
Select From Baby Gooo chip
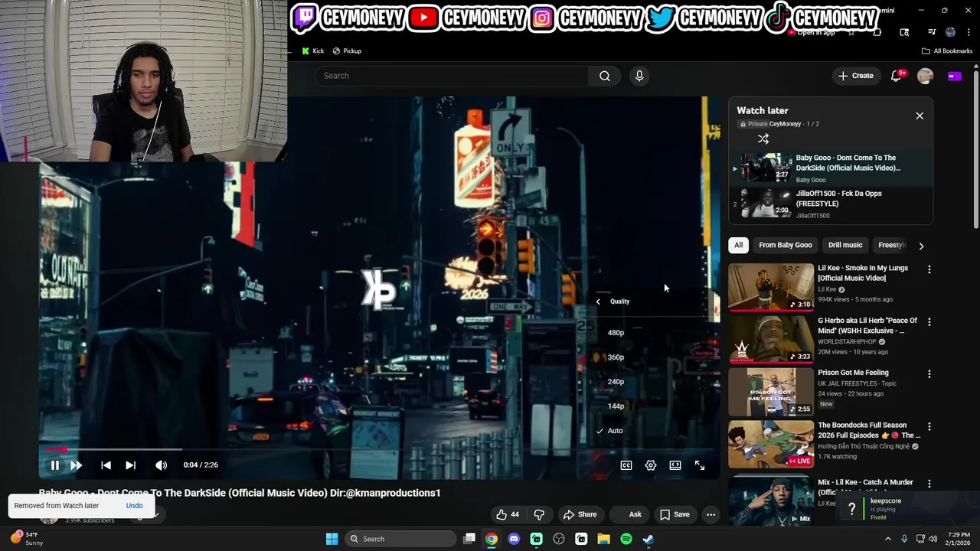click(786, 245)
